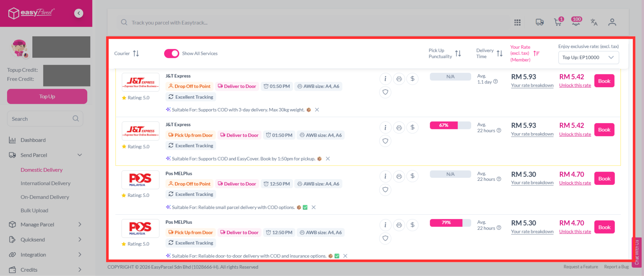Click the Top Up button
644x276 pixels.
pyautogui.click(x=47, y=97)
